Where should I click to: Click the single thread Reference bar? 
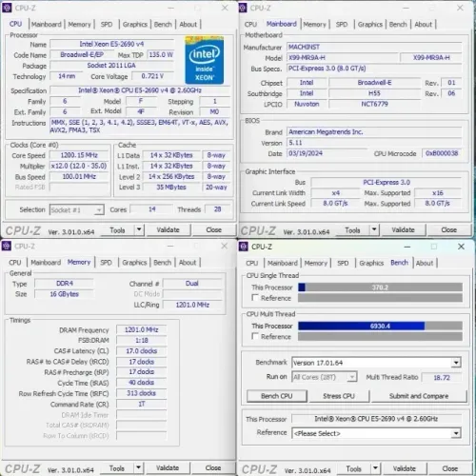[380, 298]
